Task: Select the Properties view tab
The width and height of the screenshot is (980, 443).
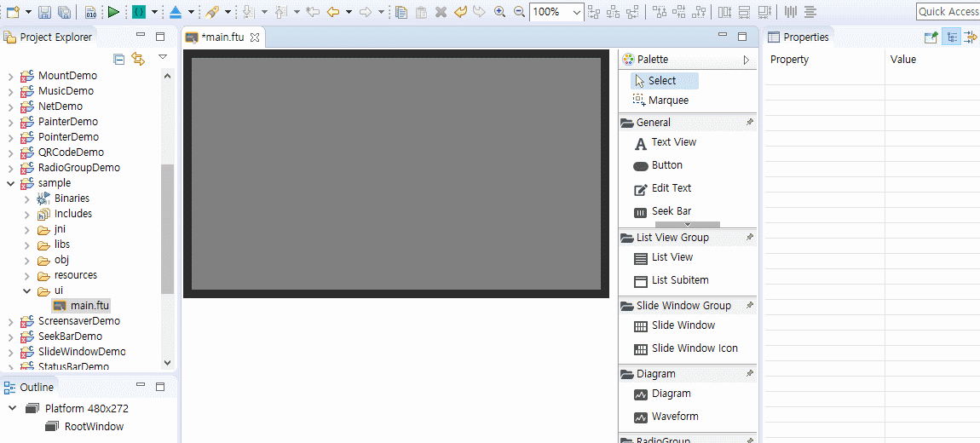Action: click(x=798, y=37)
